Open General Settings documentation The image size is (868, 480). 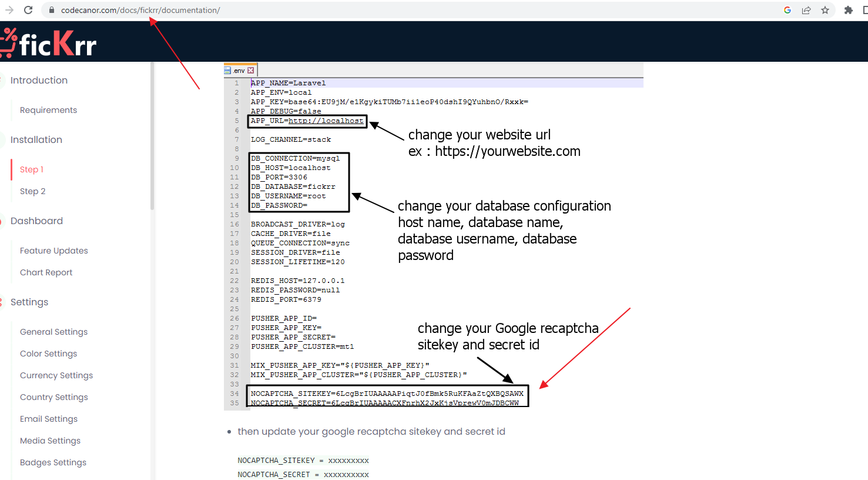(54, 332)
